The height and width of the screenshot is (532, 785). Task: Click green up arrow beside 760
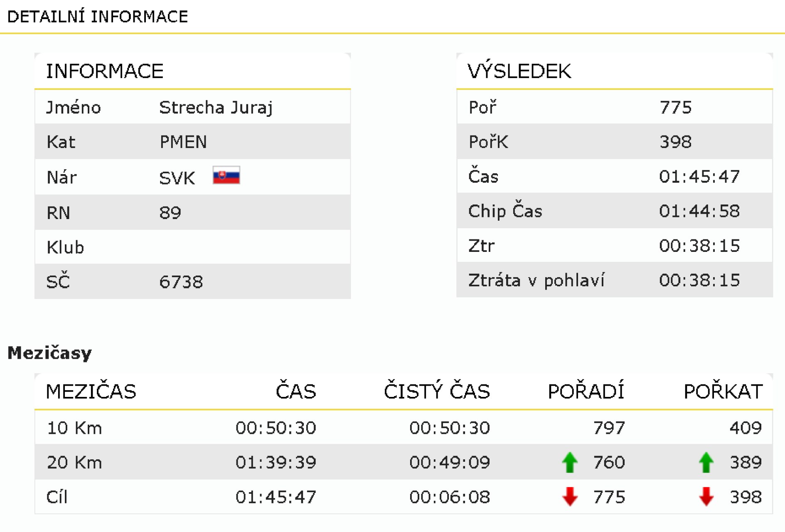[x=570, y=462]
